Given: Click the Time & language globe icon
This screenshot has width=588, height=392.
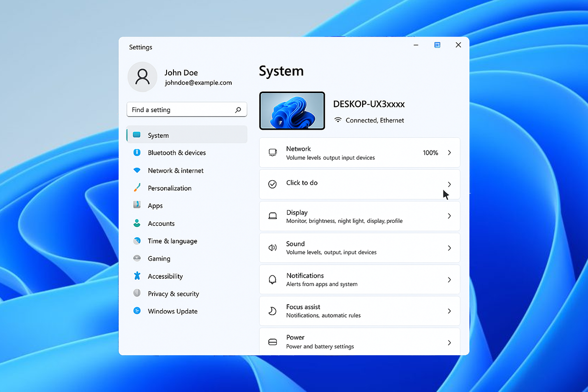Looking at the screenshot, I should pyautogui.click(x=137, y=241).
